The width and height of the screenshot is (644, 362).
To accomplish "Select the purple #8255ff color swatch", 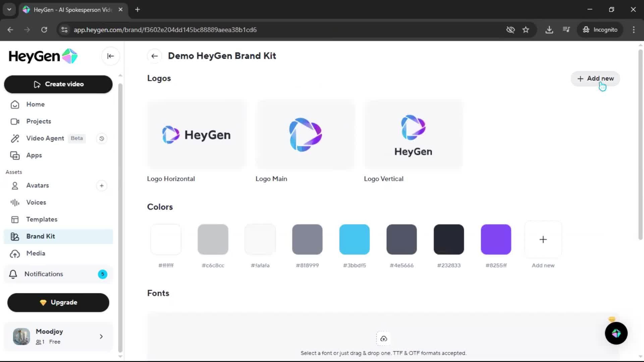I will (x=496, y=239).
